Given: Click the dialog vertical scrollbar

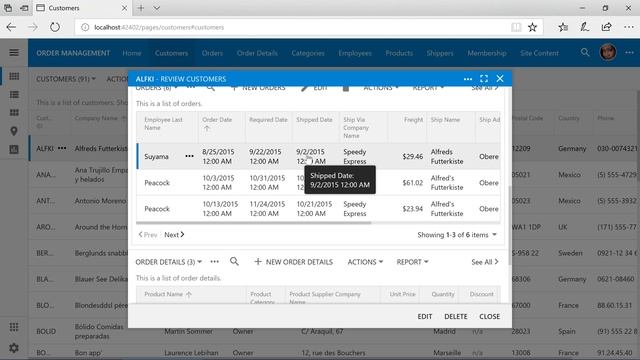Looking at the screenshot, I should pyautogui.click(x=509, y=227).
